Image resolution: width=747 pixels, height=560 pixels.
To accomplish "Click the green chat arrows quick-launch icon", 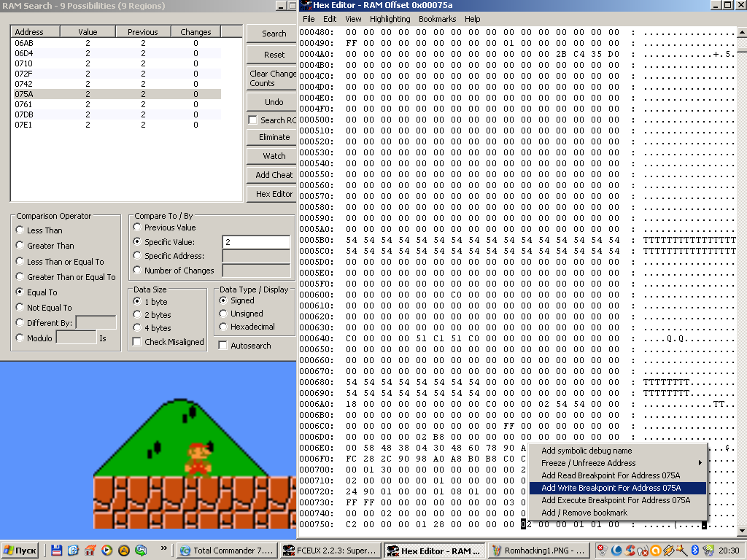I will [x=141, y=551].
